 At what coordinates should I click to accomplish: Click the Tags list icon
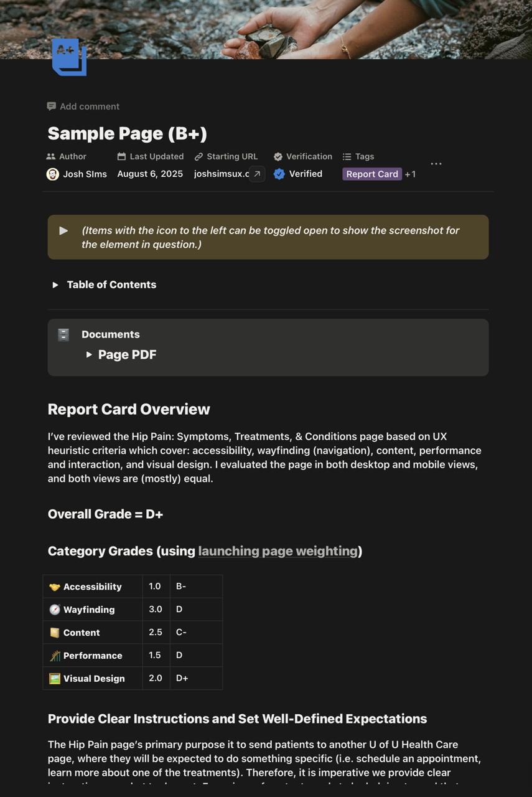click(x=346, y=156)
